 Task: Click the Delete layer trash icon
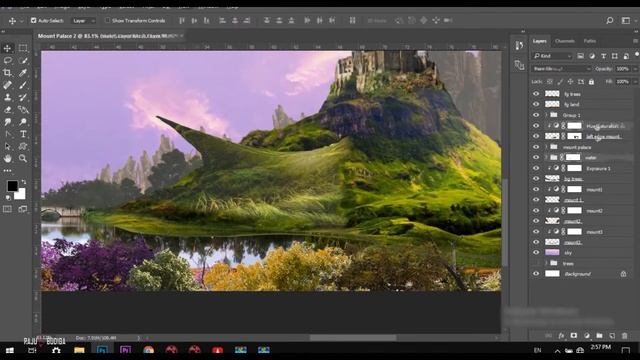pyautogui.click(x=624, y=336)
